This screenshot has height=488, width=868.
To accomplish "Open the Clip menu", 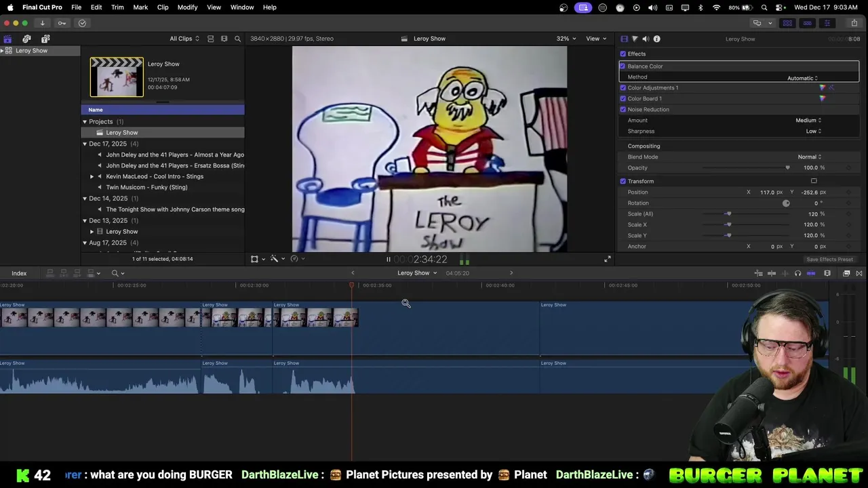I will pos(163,7).
